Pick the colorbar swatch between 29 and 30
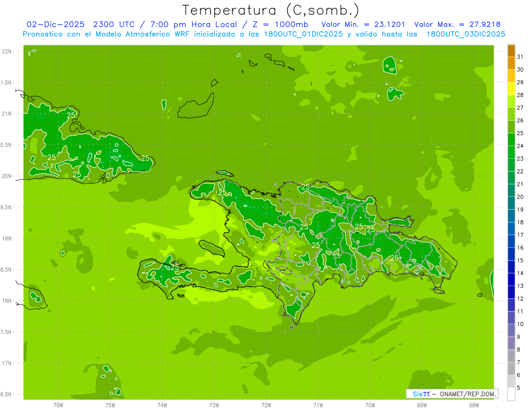The width and height of the screenshot is (532, 411). [x=511, y=76]
